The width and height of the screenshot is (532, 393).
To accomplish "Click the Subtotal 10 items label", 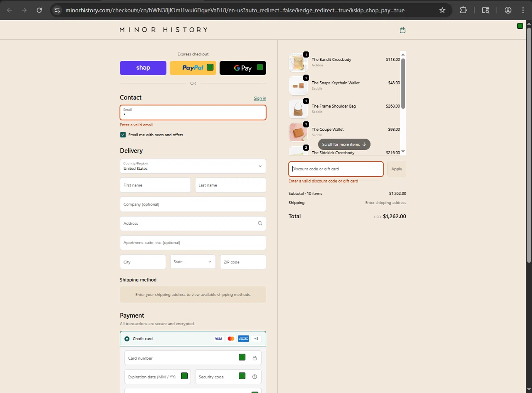I will pyautogui.click(x=305, y=193).
